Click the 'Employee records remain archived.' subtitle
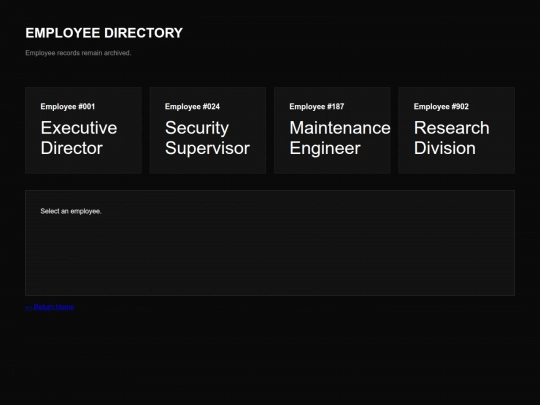 78,53
